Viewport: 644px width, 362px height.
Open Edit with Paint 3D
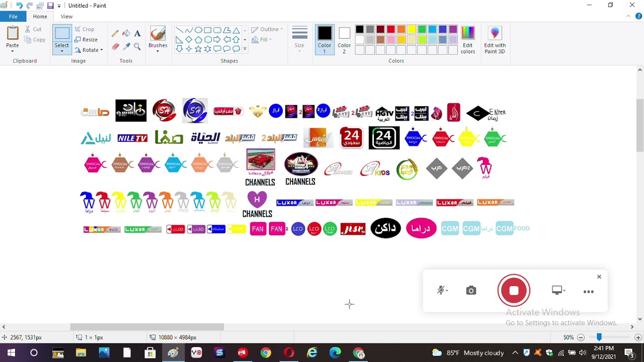[x=495, y=39]
